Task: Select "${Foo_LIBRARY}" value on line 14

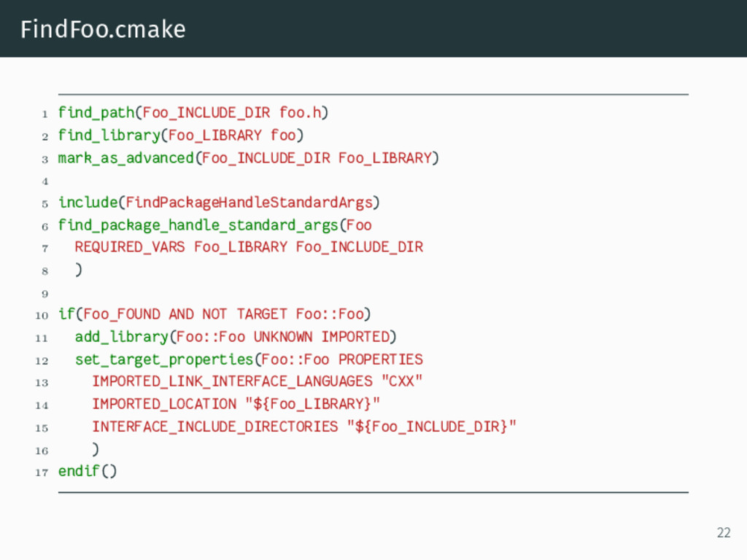Action: (312, 404)
